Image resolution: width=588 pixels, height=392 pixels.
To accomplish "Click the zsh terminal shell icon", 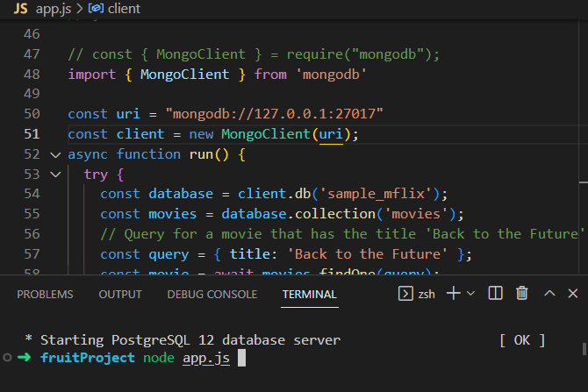I will pos(406,294).
